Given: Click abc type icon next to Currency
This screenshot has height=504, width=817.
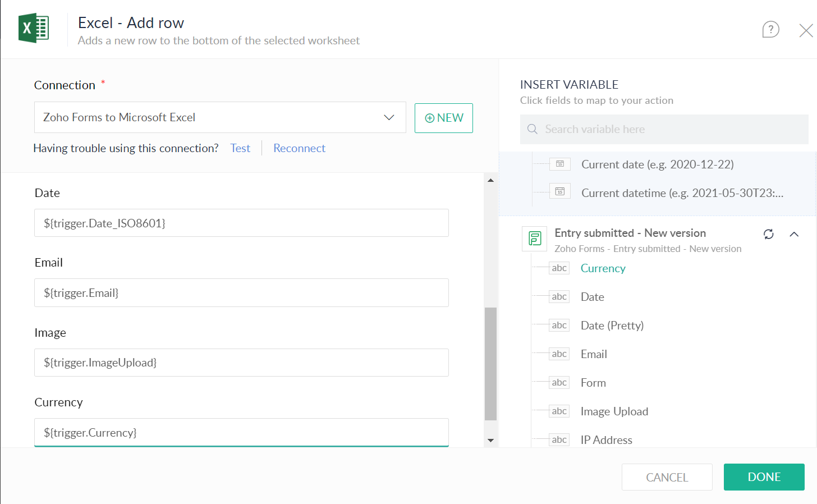Looking at the screenshot, I should point(559,268).
